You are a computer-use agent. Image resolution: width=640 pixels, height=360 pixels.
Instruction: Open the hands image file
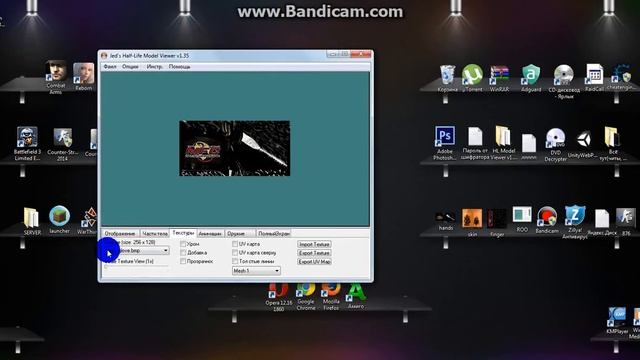point(445,221)
